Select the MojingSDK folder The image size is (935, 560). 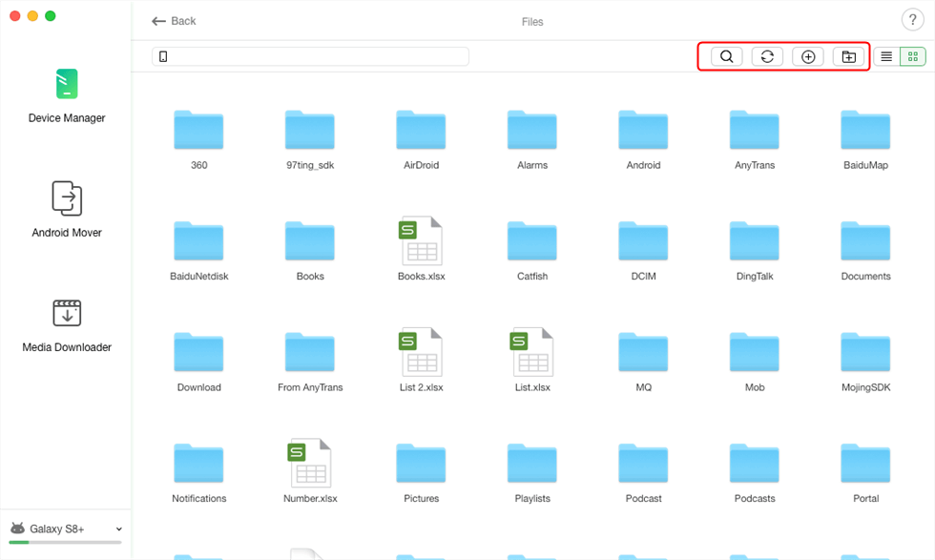865,362
